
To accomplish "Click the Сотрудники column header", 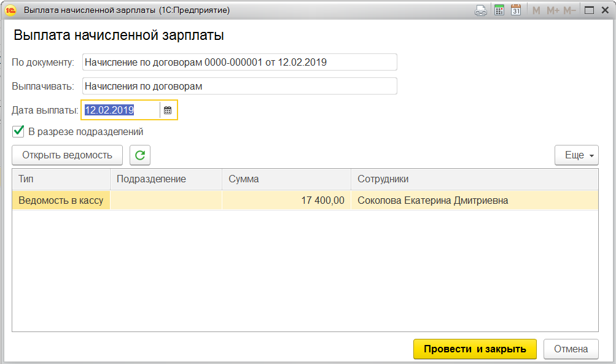I will (473, 179).
